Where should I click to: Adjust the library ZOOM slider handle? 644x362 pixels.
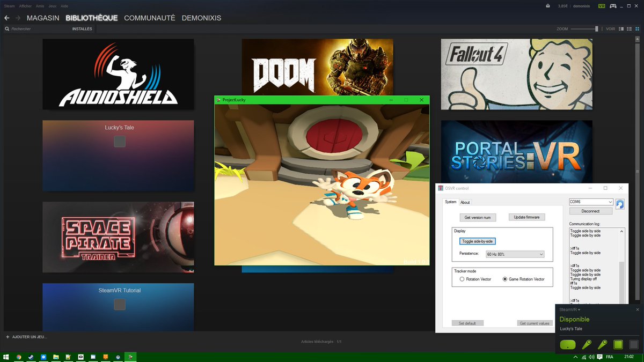pos(596,29)
